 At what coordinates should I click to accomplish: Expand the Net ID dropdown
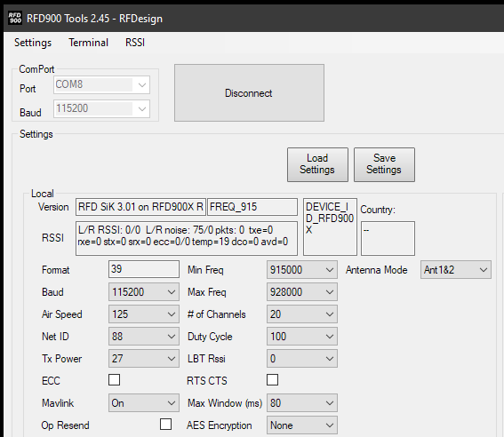tap(144, 336)
